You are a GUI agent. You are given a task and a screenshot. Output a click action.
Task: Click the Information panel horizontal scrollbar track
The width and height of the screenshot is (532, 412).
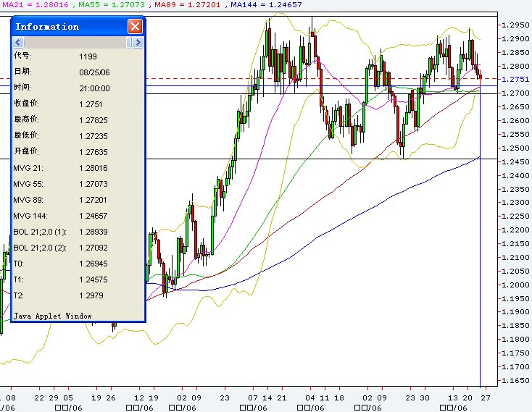click(x=75, y=42)
